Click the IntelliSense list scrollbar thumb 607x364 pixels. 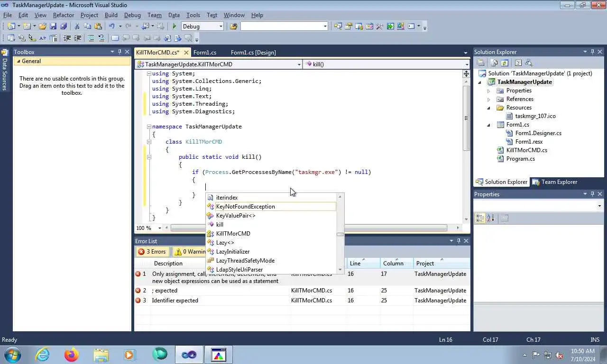click(340, 234)
